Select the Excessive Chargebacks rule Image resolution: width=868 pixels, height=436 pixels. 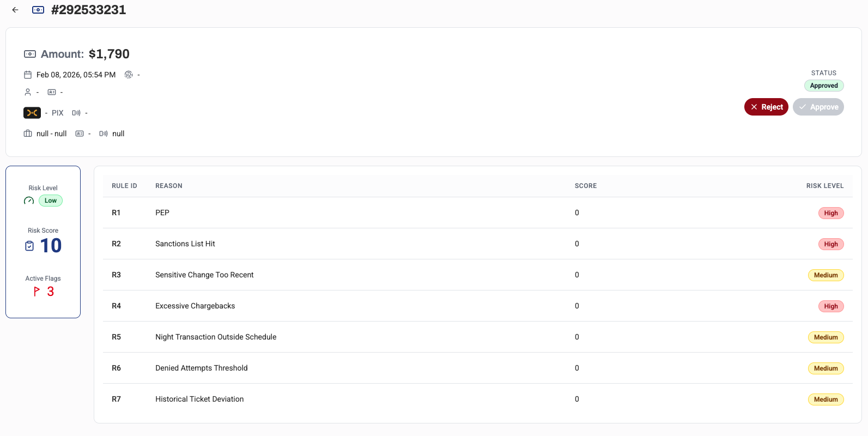click(195, 306)
